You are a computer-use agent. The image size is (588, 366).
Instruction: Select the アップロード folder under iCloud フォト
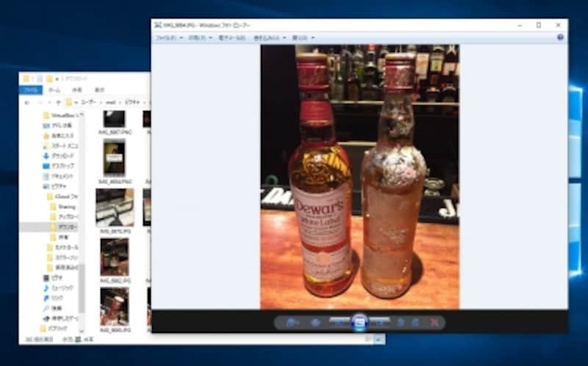64,217
